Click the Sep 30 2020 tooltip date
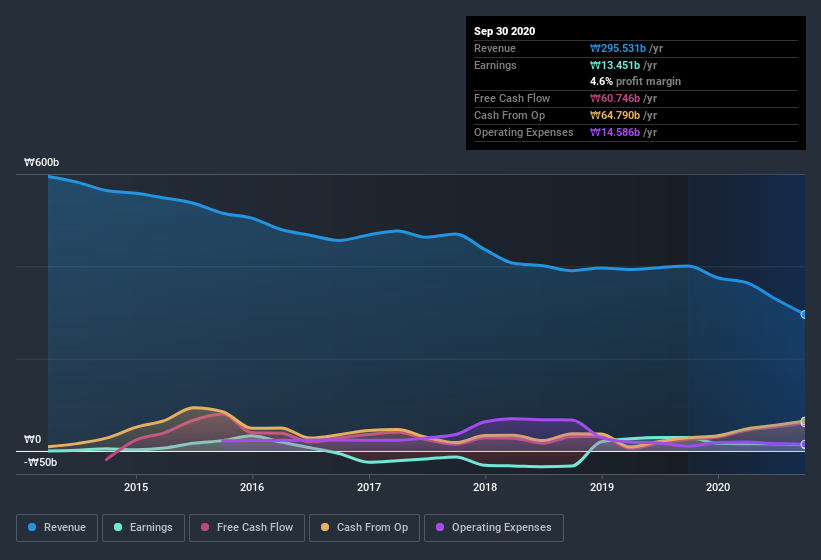The image size is (821, 560). [x=504, y=31]
